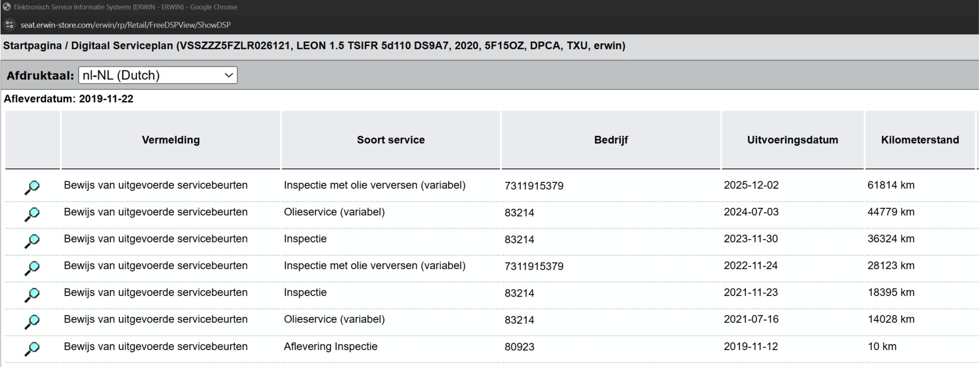The image size is (980, 367).
Task: Click magnifier for the 44779 km entry
Action: [x=32, y=214]
